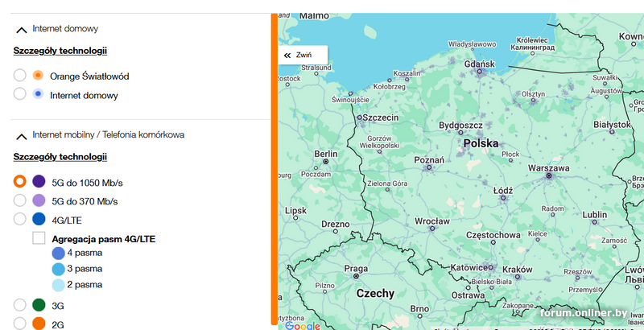Click the 3 pasma legend text
The height and width of the screenshot is (330, 644).
(85, 269)
